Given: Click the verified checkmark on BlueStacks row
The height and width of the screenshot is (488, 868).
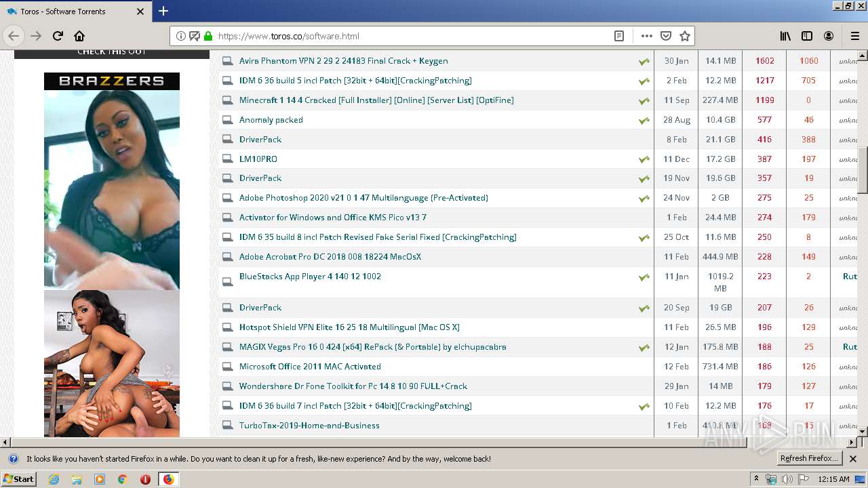Looking at the screenshot, I should coord(644,277).
